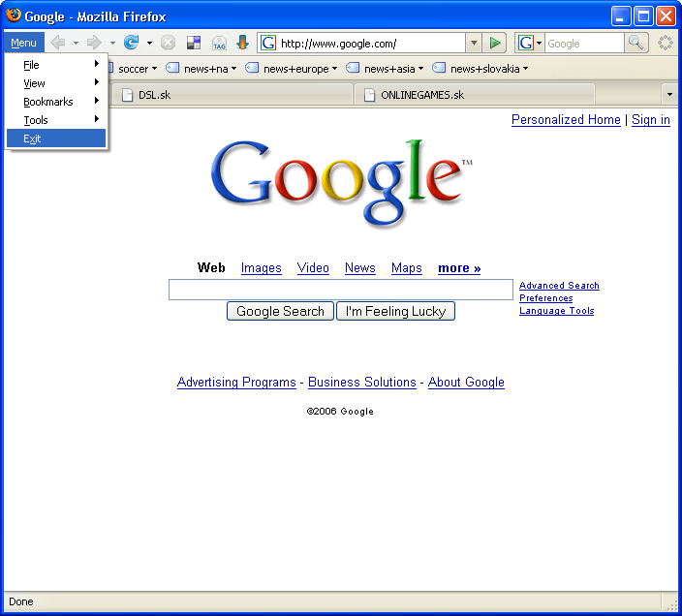Image resolution: width=682 pixels, height=616 pixels.
Task: Expand the news+slovakia bookmark folder
Action: 525,69
